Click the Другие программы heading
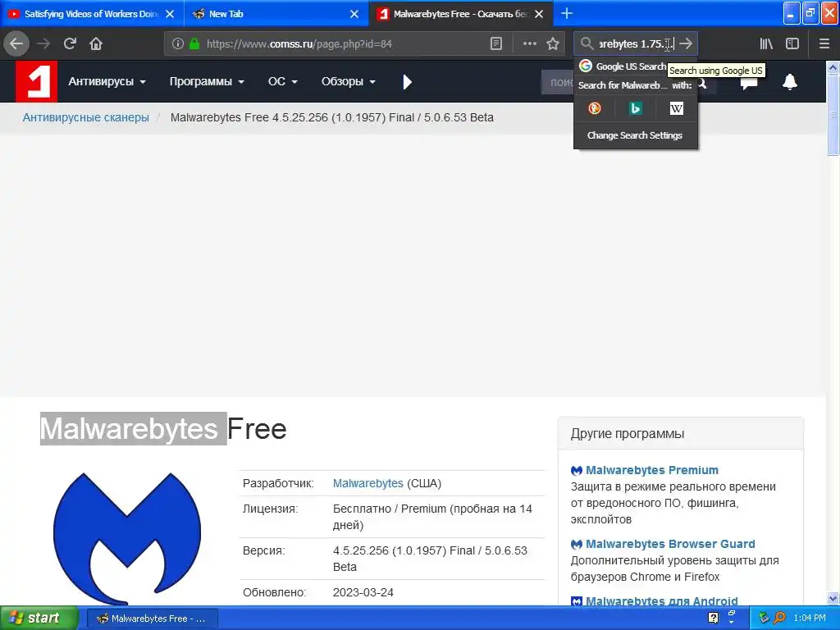This screenshot has width=840, height=630. 628,433
